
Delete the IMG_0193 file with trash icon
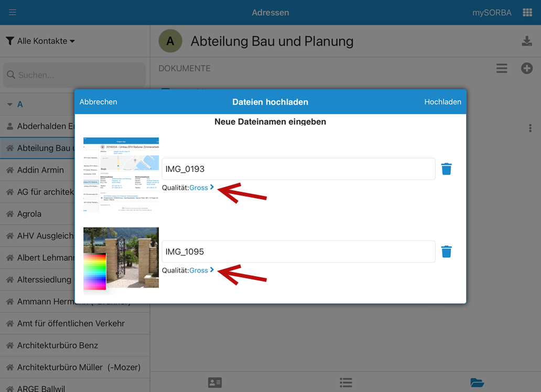tap(446, 169)
